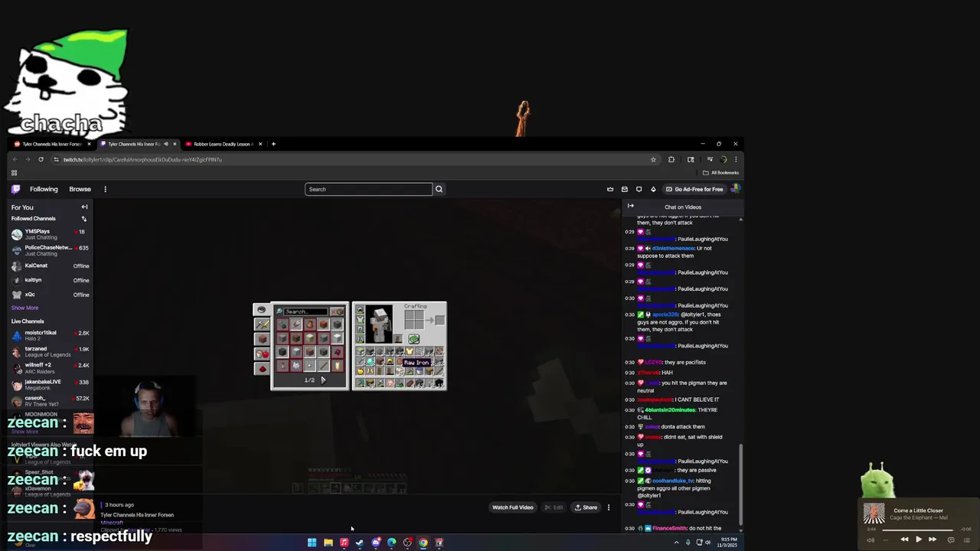This screenshot has height=551, width=980.
Task: Open Apple Music from the taskbar
Action: (344, 543)
